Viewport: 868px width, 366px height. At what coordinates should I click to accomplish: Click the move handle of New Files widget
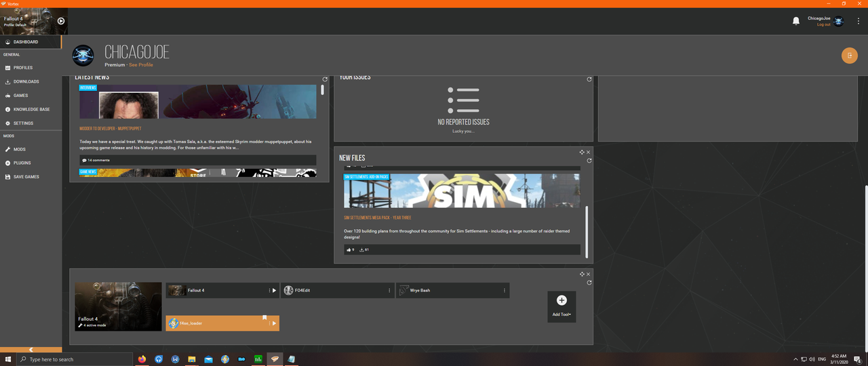(x=582, y=152)
